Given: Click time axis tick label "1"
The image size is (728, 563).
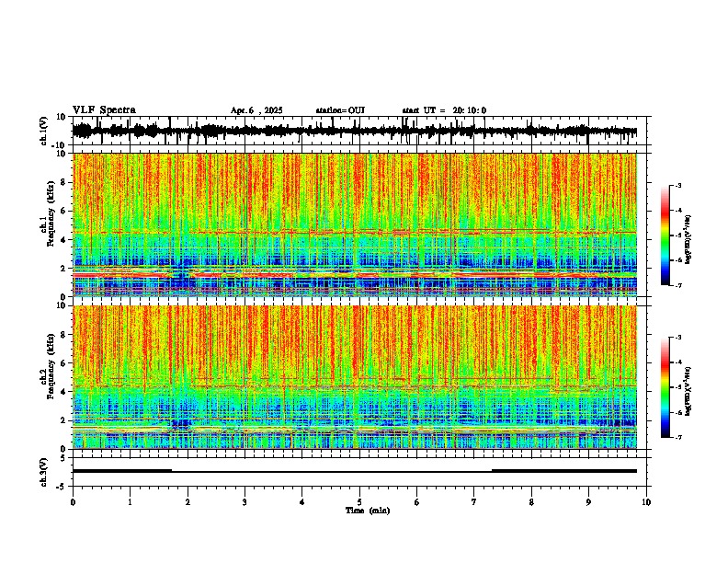Looking at the screenshot, I should 130,502.
